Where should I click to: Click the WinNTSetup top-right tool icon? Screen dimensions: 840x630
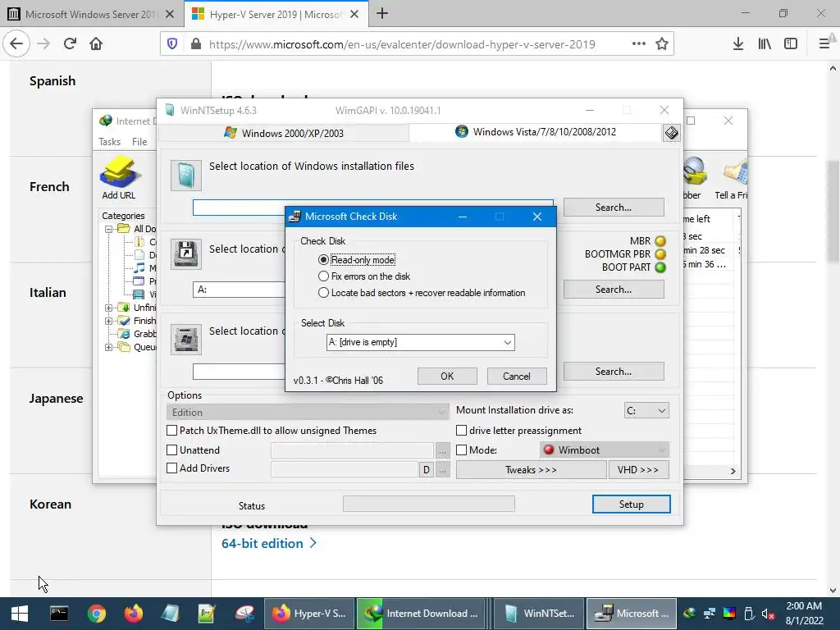[x=672, y=133]
